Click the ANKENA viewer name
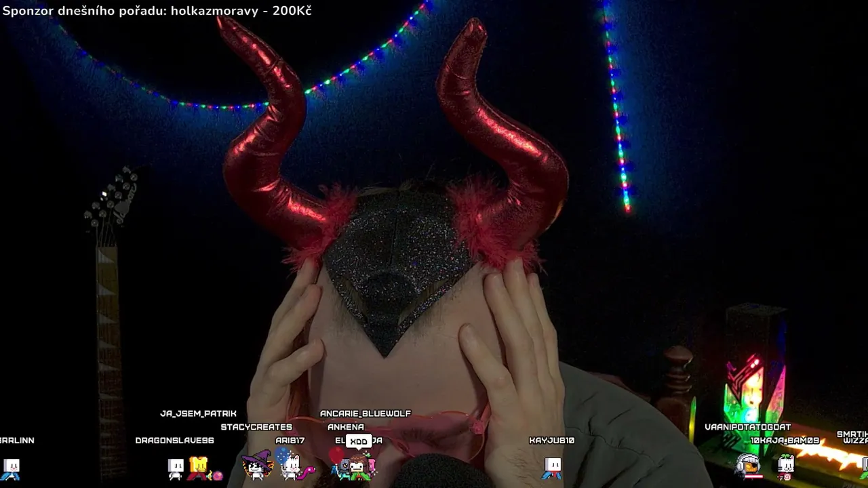 (x=346, y=427)
